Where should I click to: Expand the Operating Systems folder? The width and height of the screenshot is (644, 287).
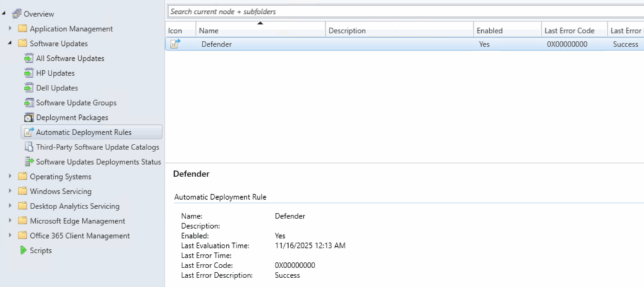[x=9, y=177]
